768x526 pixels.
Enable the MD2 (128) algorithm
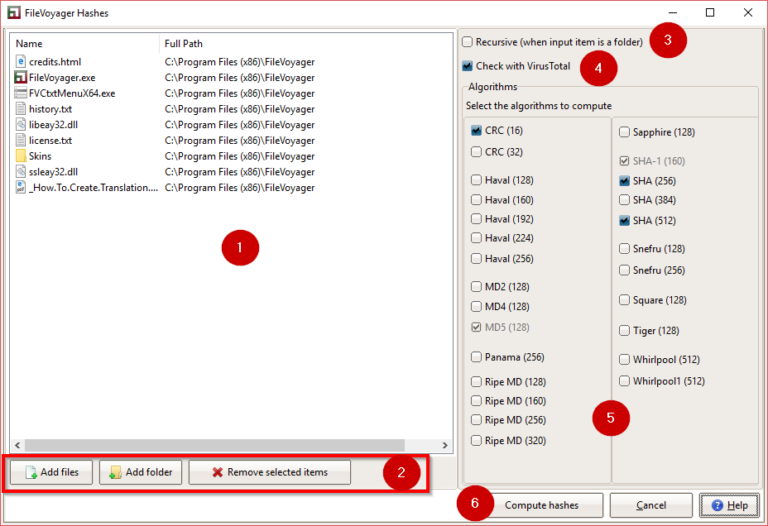pyautogui.click(x=476, y=287)
